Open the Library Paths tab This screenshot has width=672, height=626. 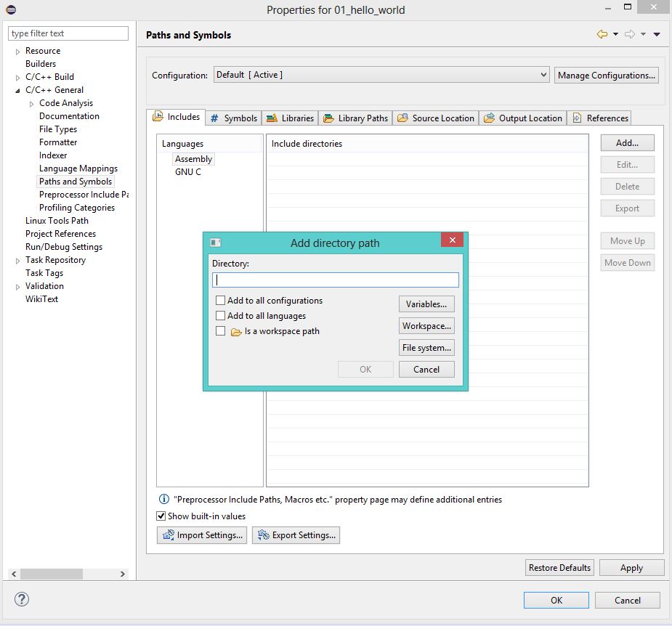[355, 118]
